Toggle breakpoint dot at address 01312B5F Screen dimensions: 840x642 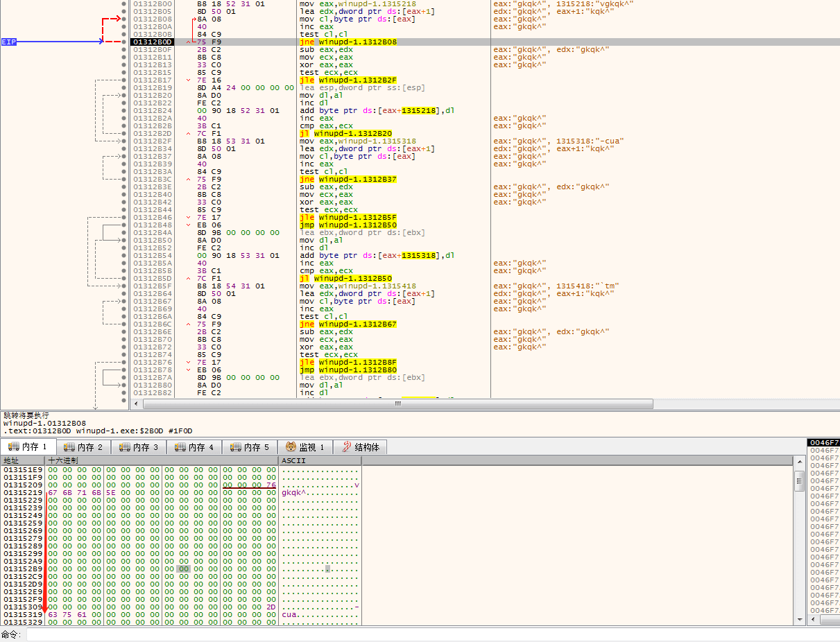(x=124, y=286)
